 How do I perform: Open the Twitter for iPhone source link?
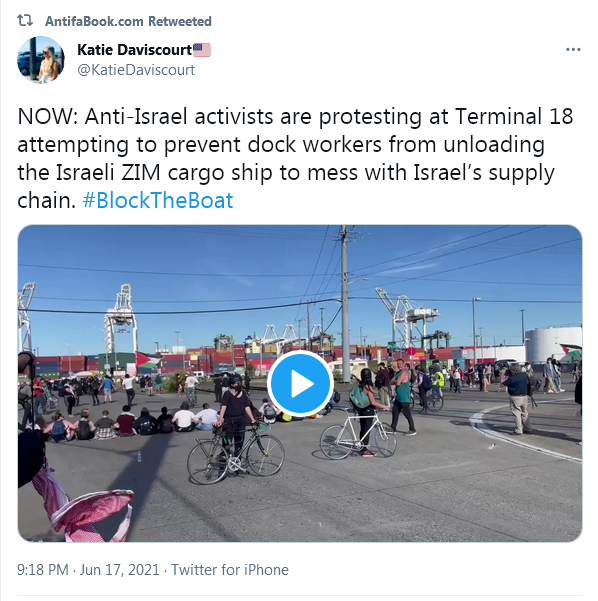click(230, 570)
